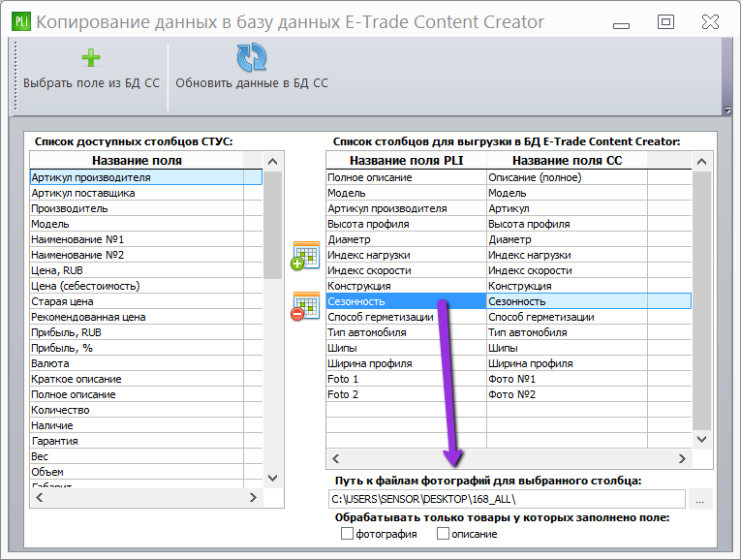The width and height of the screenshot is (741, 560).
Task: Select 'Конструкция' in PLI column
Action: click(407, 286)
